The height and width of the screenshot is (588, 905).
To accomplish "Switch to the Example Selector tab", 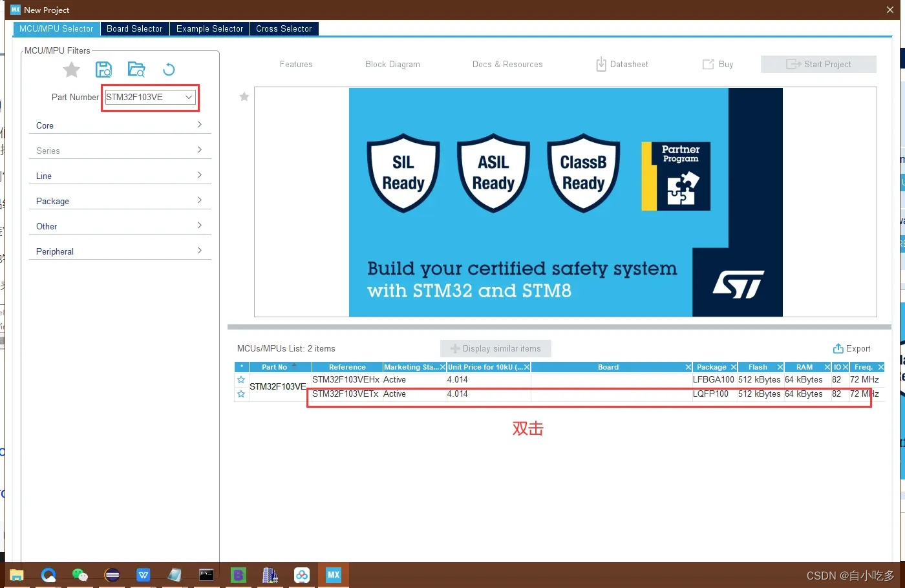I will [x=209, y=28].
